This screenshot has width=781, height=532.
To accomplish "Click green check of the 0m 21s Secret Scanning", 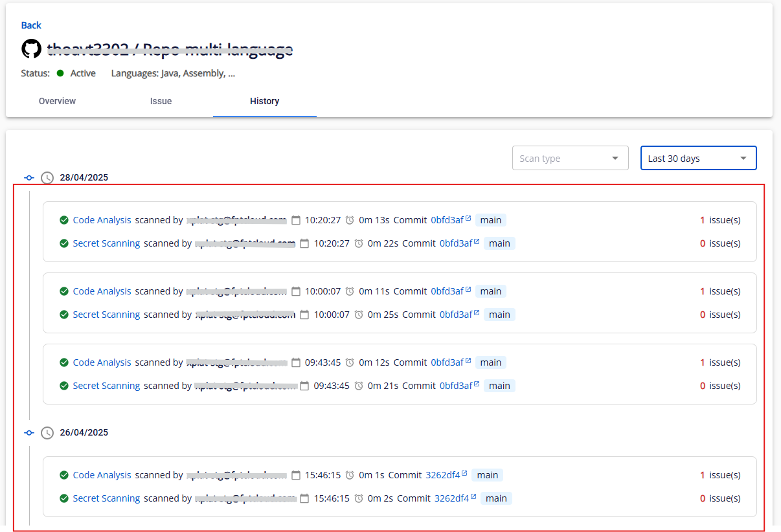I will click(64, 386).
